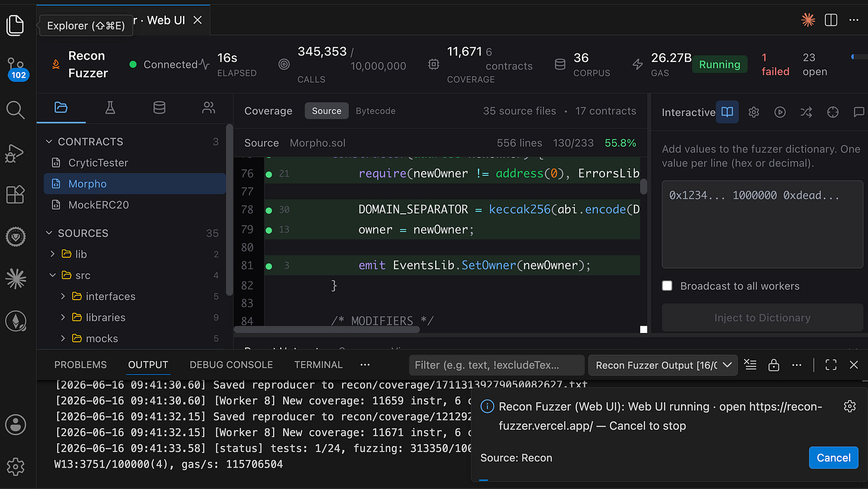Collapse the CONTRACTS section
The image size is (868, 489).
tap(49, 142)
